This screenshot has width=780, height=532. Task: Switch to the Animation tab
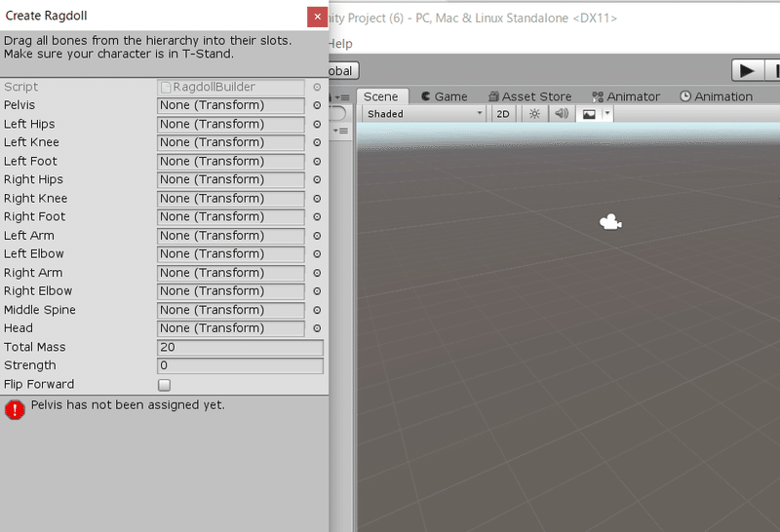coord(717,96)
